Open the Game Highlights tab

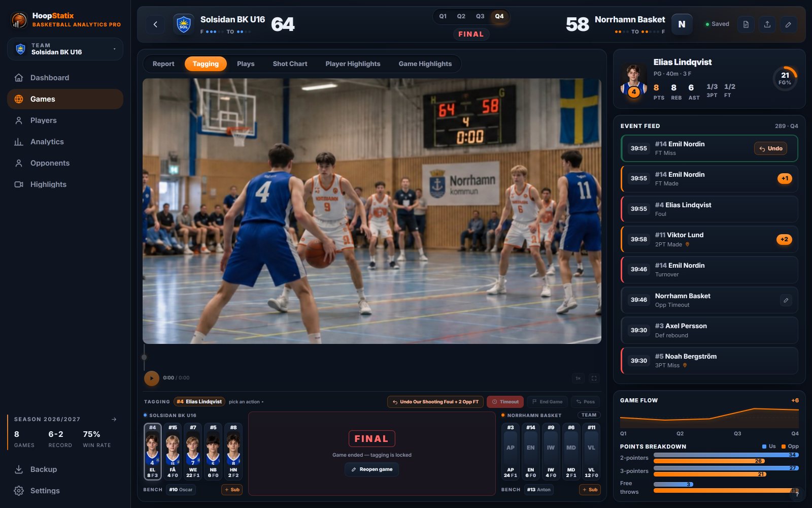[425, 64]
